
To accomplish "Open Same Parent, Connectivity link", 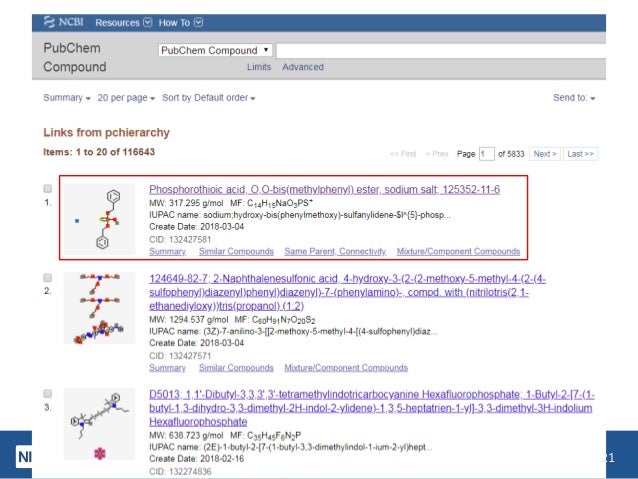I will 335,252.
